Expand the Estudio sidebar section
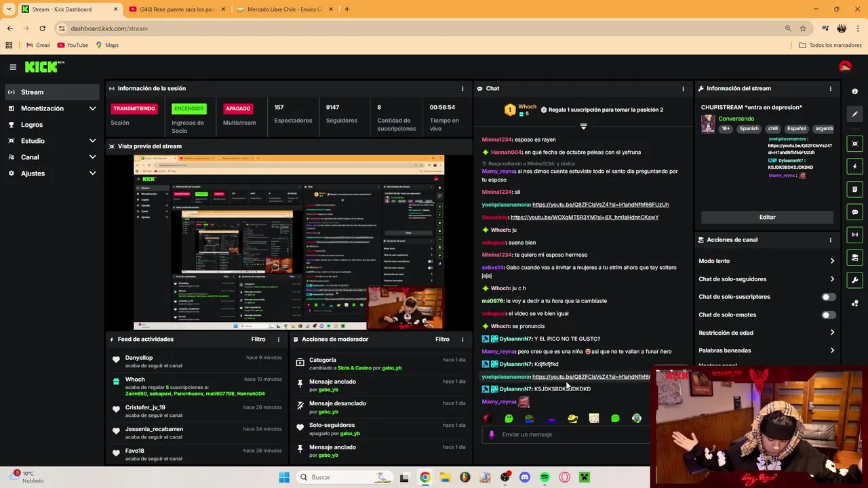 [92, 141]
